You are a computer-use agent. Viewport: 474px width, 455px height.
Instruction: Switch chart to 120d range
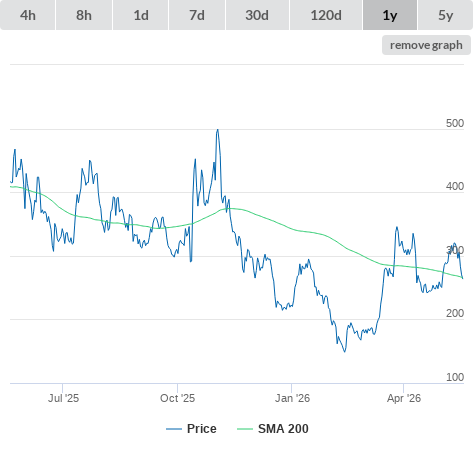click(326, 15)
